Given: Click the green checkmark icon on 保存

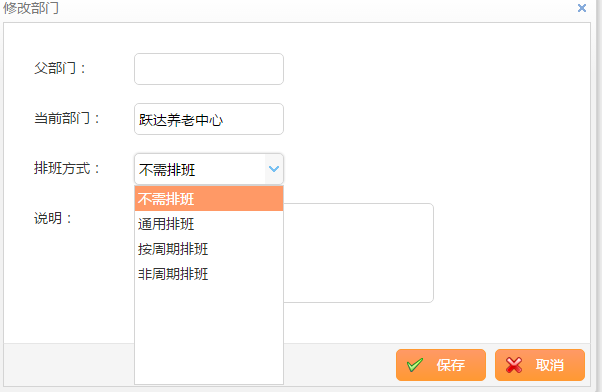Looking at the screenshot, I should (415, 365).
